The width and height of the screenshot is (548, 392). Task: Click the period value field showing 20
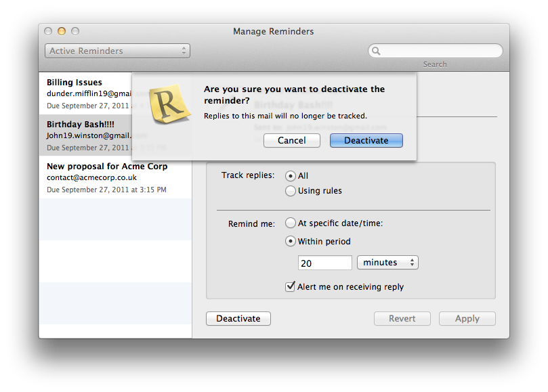pos(325,263)
